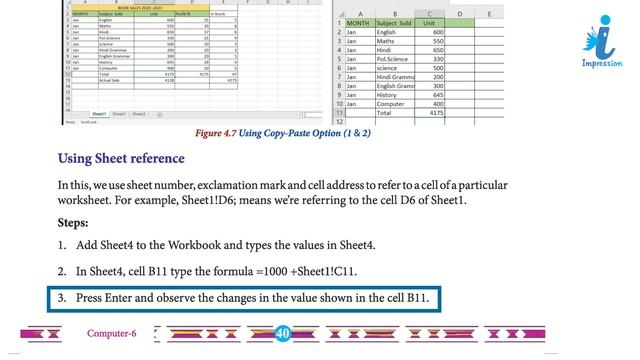Click the 'Unit' header cell in right sheet

tap(429, 23)
